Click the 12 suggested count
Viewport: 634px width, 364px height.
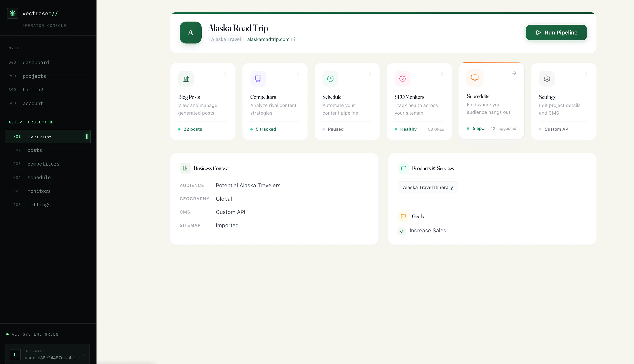tap(503, 129)
